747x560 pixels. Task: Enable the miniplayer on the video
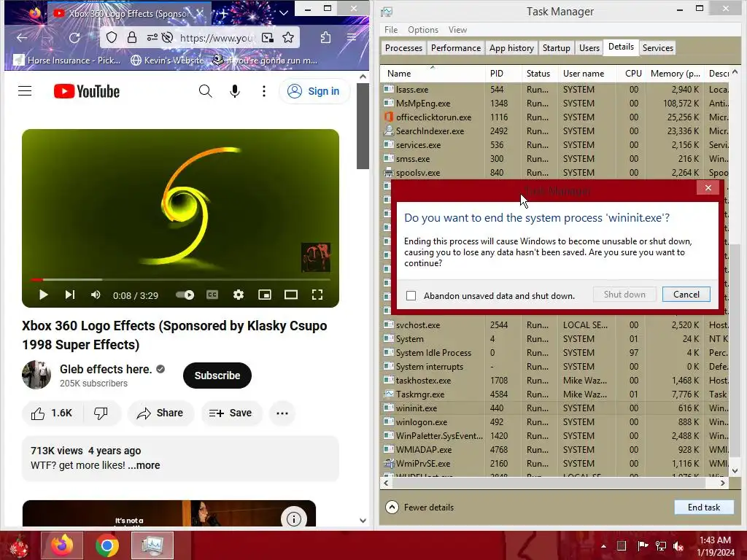pos(264,295)
